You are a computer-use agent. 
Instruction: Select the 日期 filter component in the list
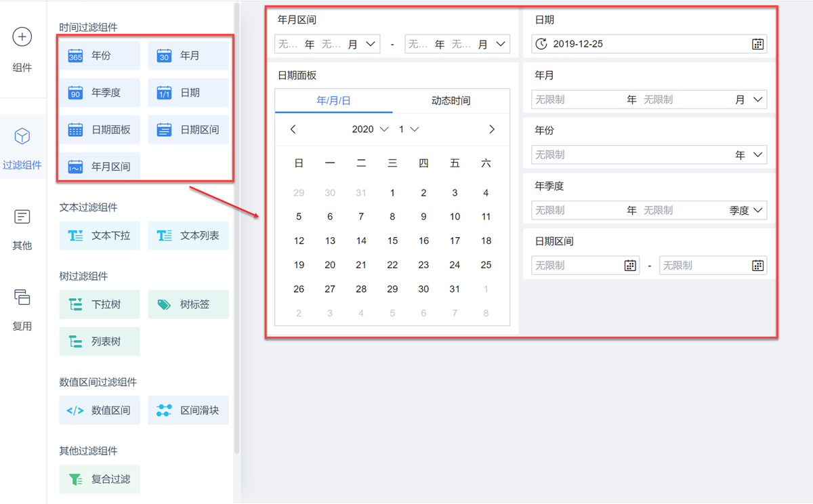click(x=188, y=93)
